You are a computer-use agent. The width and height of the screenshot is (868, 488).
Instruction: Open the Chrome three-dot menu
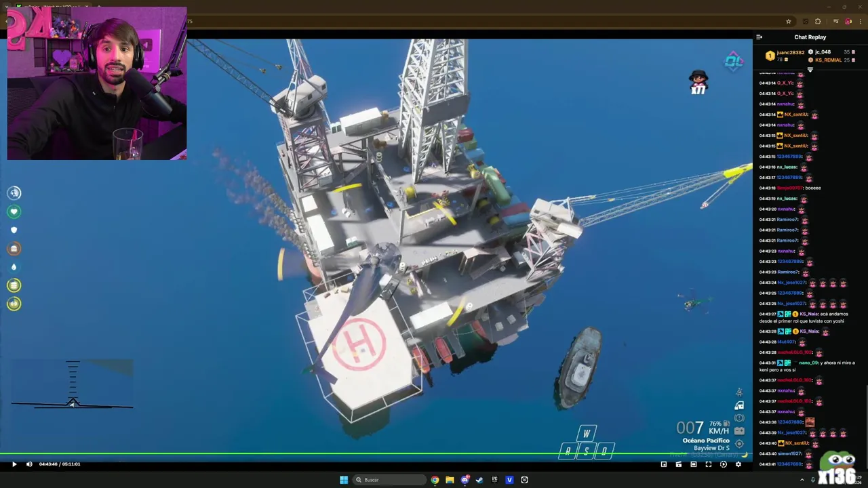(x=861, y=21)
